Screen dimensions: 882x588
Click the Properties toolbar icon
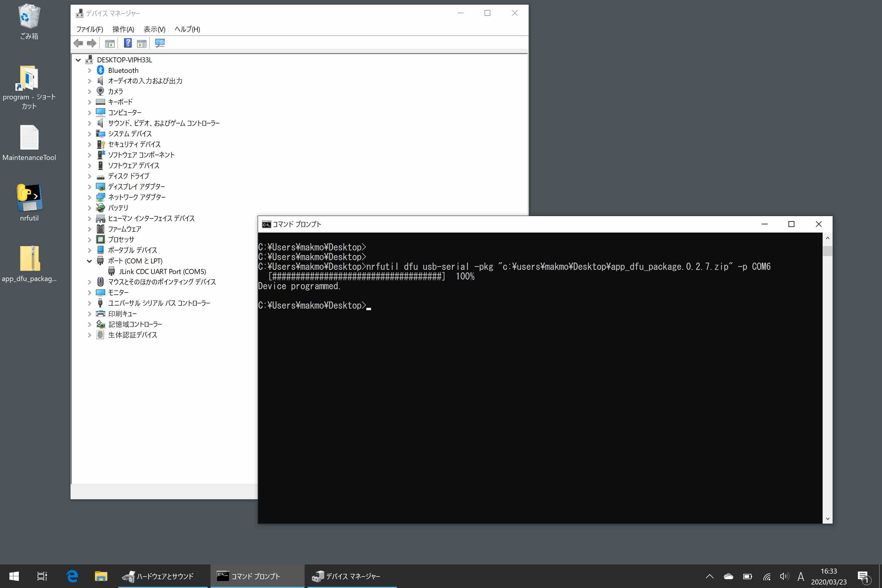[141, 43]
